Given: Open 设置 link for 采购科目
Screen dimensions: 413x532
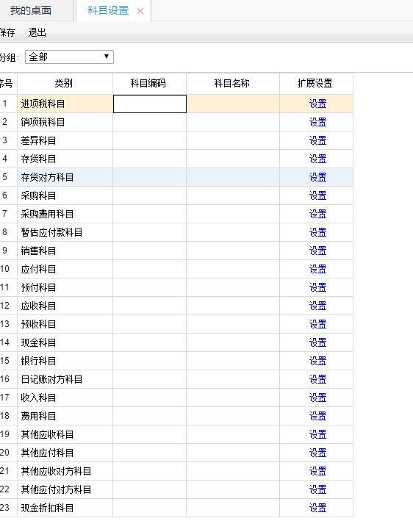Looking at the screenshot, I should (x=317, y=195).
